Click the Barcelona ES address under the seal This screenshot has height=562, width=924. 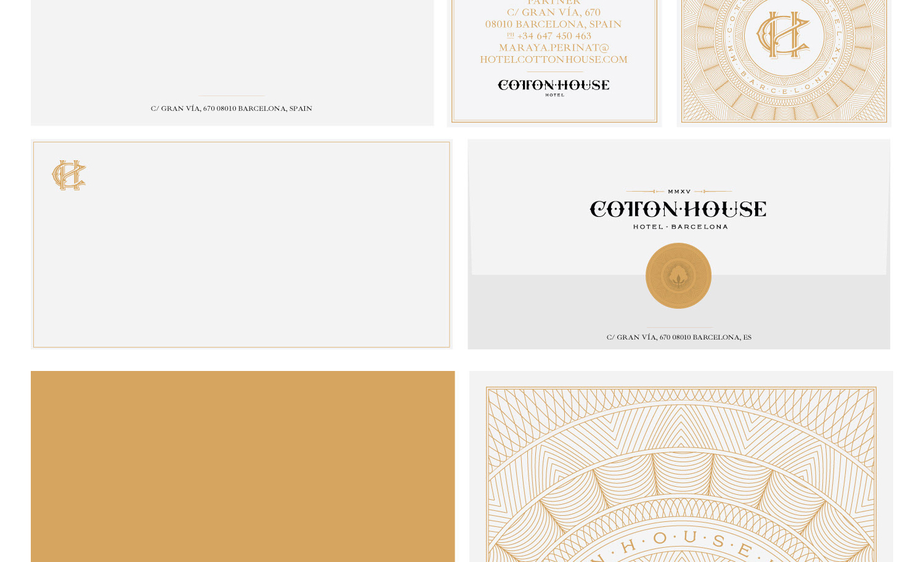[678, 337]
